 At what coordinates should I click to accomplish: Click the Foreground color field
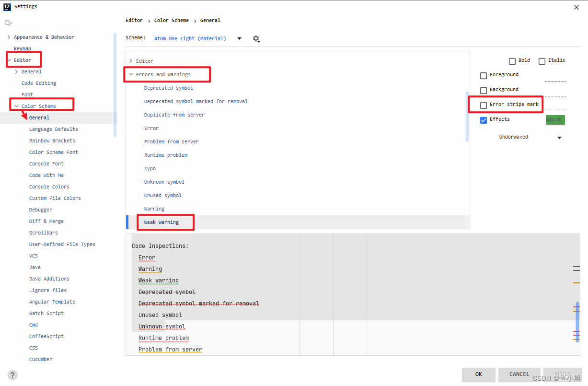click(555, 76)
